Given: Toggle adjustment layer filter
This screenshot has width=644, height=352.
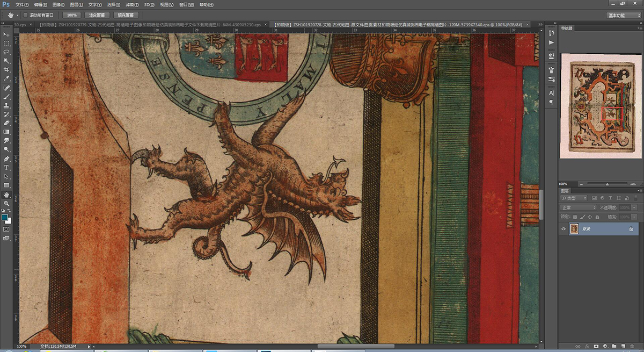Looking at the screenshot, I should click(602, 198).
